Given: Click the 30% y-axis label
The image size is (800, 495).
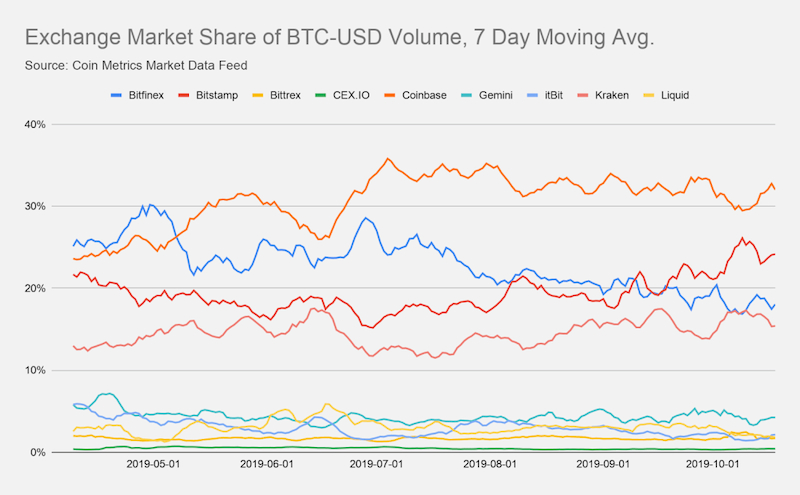Looking at the screenshot, I should coord(35,206).
